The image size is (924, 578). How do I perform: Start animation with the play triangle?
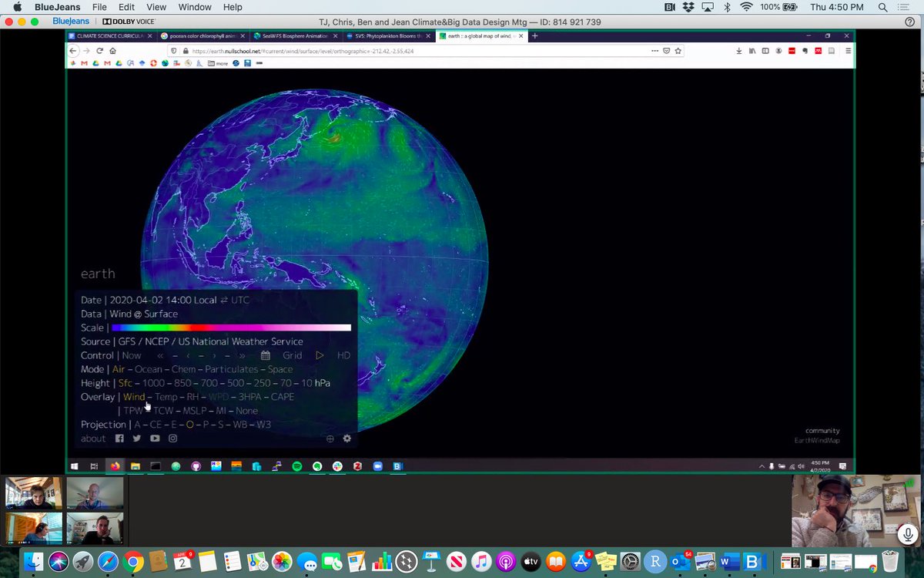click(x=320, y=355)
